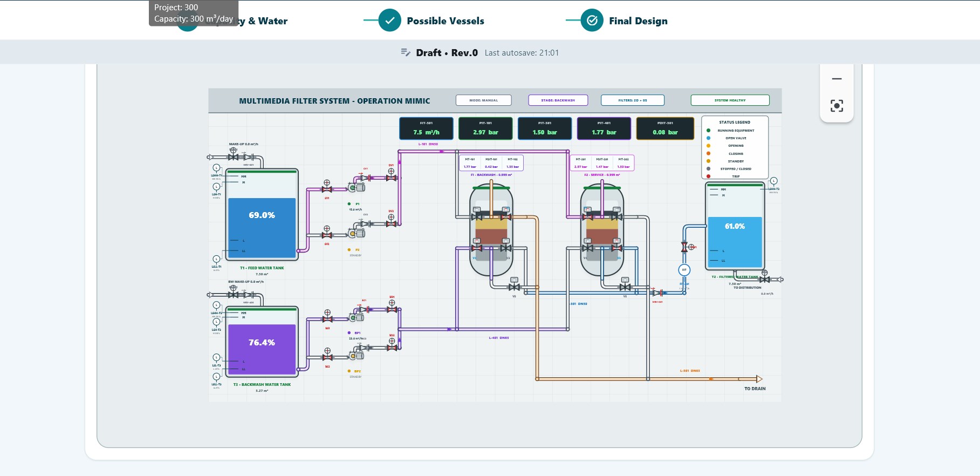The height and width of the screenshot is (476, 980).
Task: Click backwash water tank T3 level 76.4%
Action: click(262, 342)
